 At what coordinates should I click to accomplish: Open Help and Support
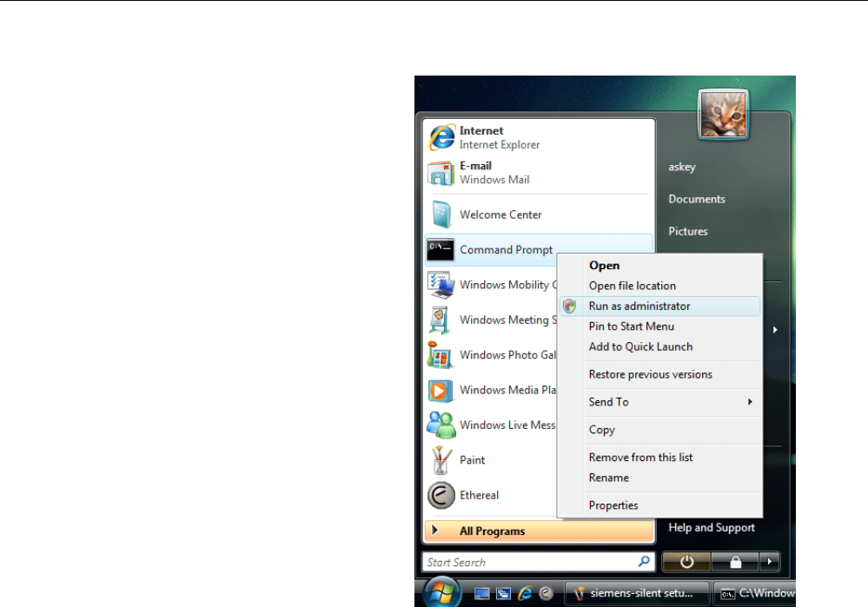tap(712, 528)
